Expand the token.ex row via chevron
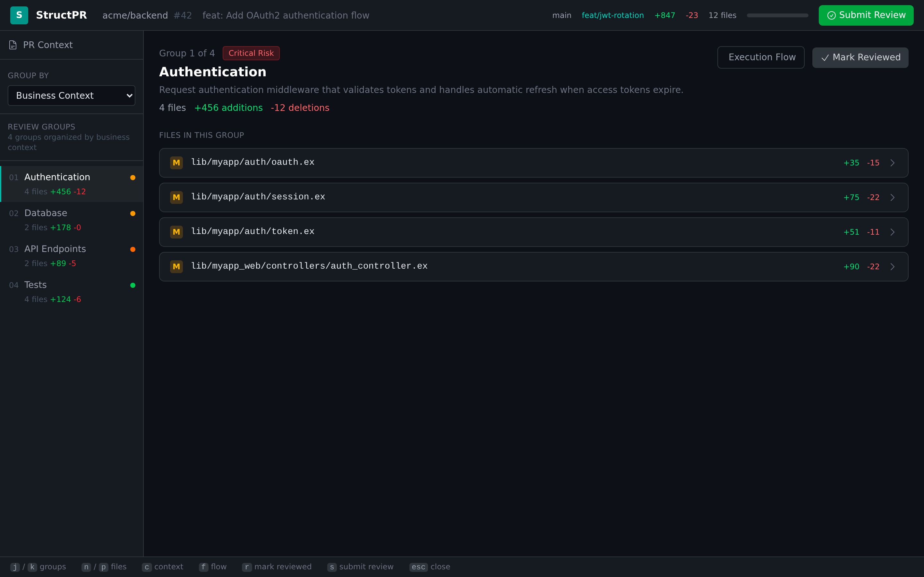This screenshot has width=924, height=577. 893,232
